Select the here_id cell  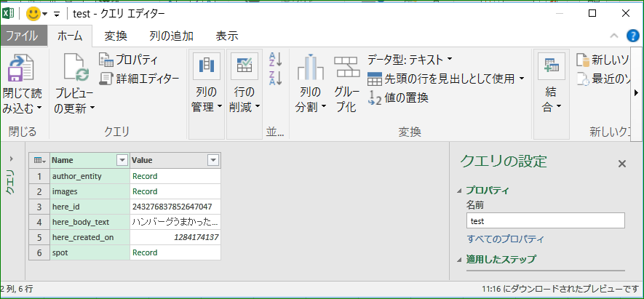pos(90,207)
